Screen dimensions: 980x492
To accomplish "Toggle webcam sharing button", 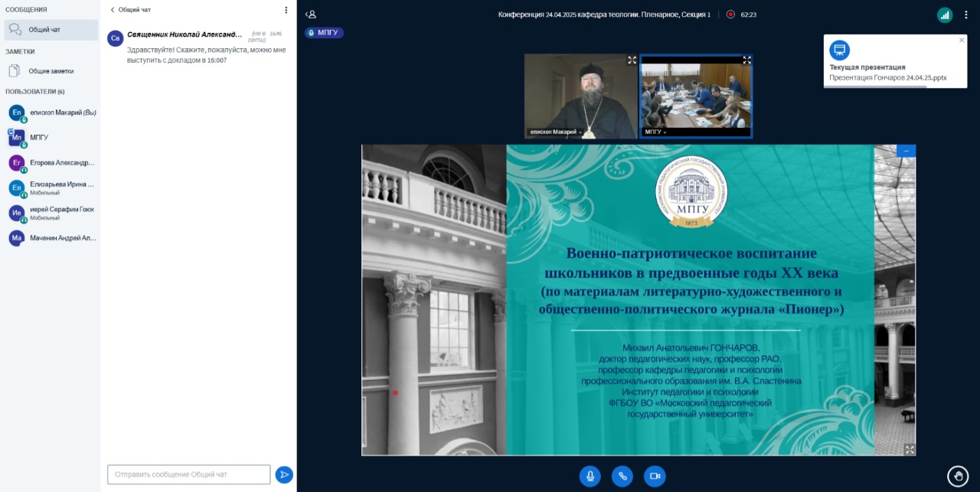I will [655, 476].
